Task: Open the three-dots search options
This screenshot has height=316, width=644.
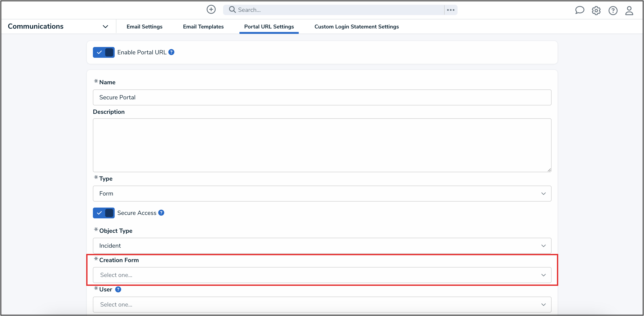Action: pyautogui.click(x=450, y=10)
